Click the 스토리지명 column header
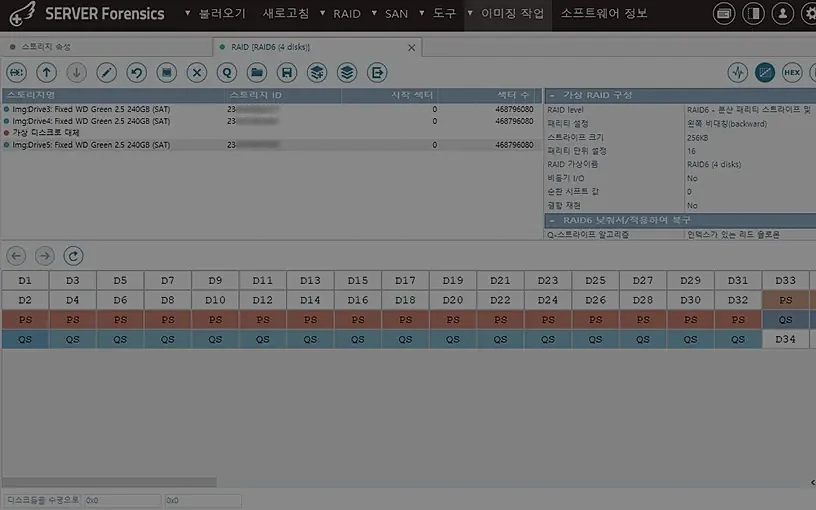The height and width of the screenshot is (510, 816). pyautogui.click(x=113, y=95)
